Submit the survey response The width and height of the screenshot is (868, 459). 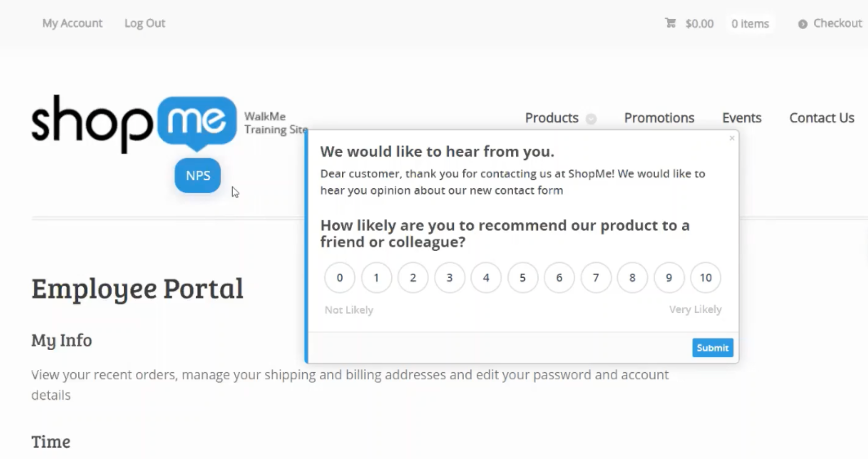pos(712,348)
